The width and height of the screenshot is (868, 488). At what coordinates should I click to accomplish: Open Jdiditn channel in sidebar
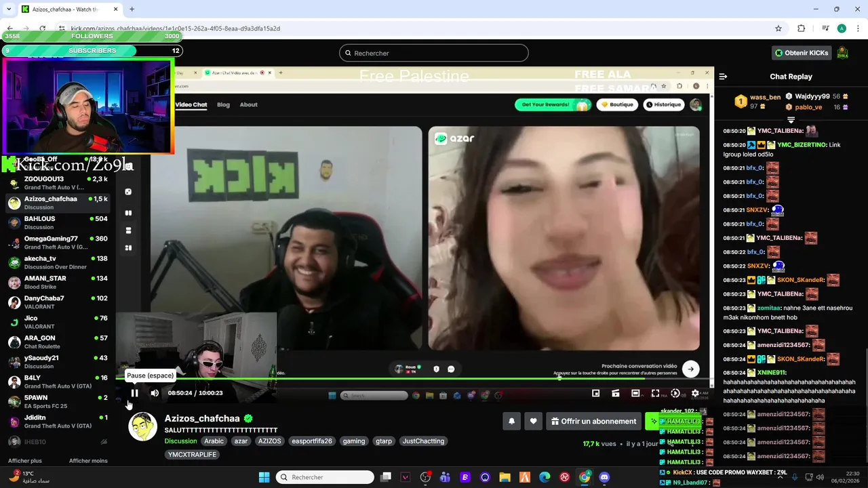58,422
